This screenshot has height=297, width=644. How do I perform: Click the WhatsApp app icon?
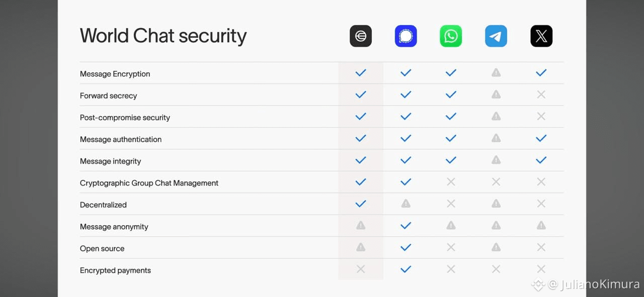coord(451,36)
